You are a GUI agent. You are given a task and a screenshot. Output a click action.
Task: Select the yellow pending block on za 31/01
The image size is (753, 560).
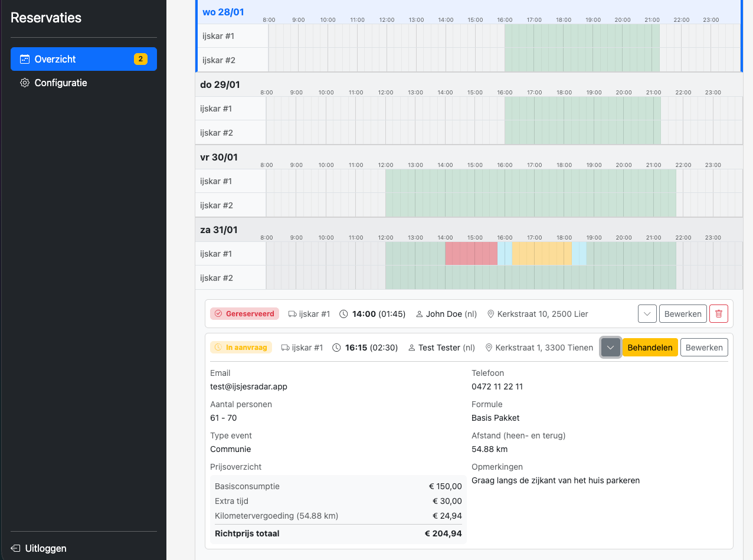click(x=542, y=254)
